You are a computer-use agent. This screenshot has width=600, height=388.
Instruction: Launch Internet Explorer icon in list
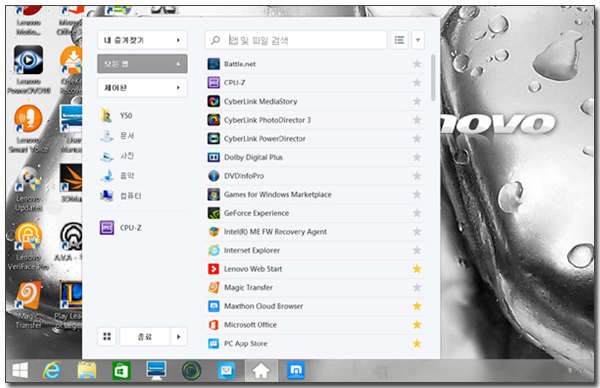(x=214, y=250)
